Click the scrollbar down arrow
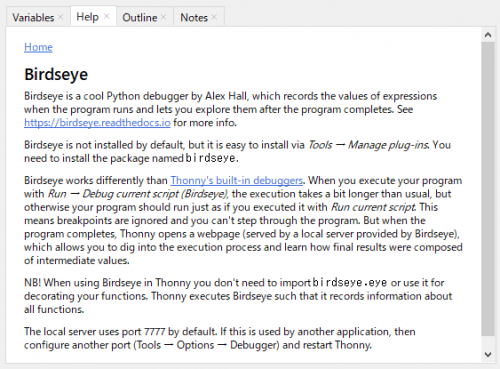500x369 pixels. click(488, 354)
